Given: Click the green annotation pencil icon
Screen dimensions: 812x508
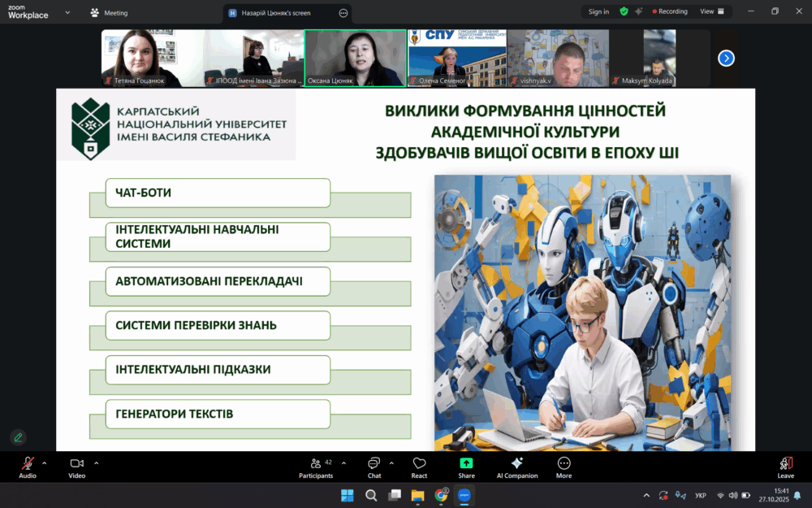Looking at the screenshot, I should [18, 437].
